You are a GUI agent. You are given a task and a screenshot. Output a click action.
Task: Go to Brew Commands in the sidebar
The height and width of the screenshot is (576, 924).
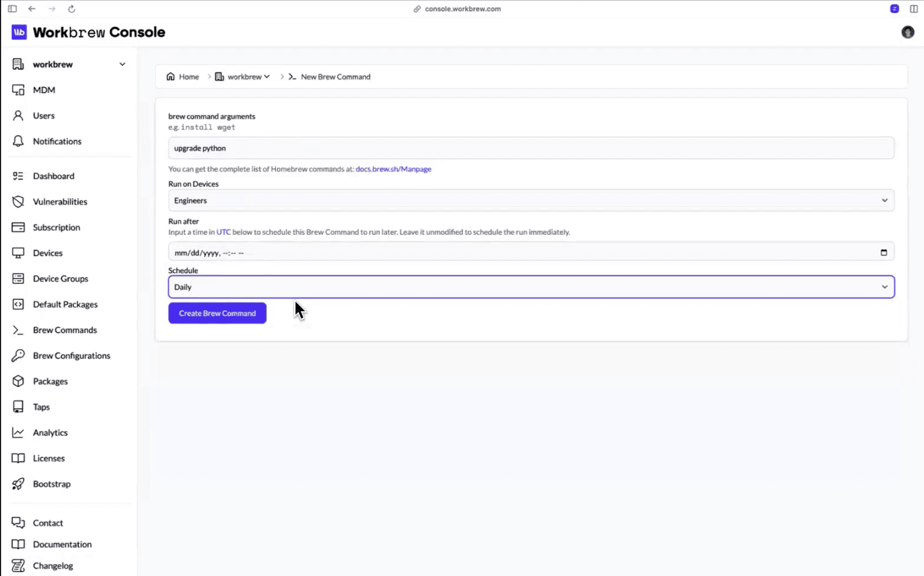click(64, 330)
